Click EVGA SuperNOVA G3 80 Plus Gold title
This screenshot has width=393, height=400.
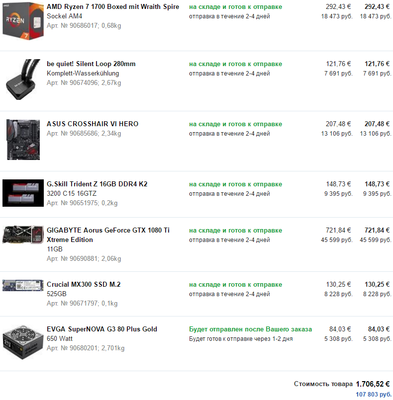point(102,329)
